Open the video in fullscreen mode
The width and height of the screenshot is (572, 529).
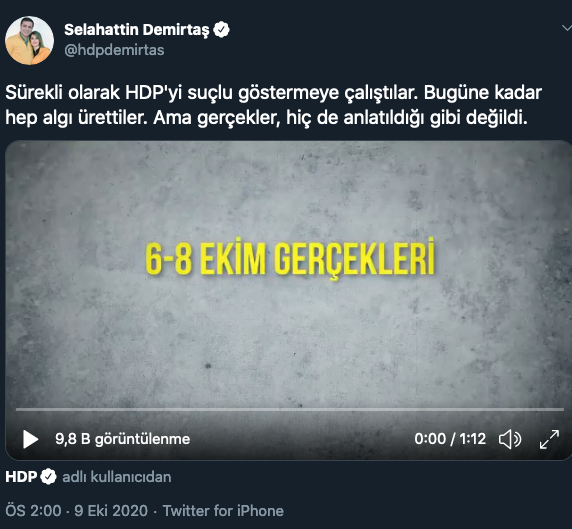(x=549, y=439)
